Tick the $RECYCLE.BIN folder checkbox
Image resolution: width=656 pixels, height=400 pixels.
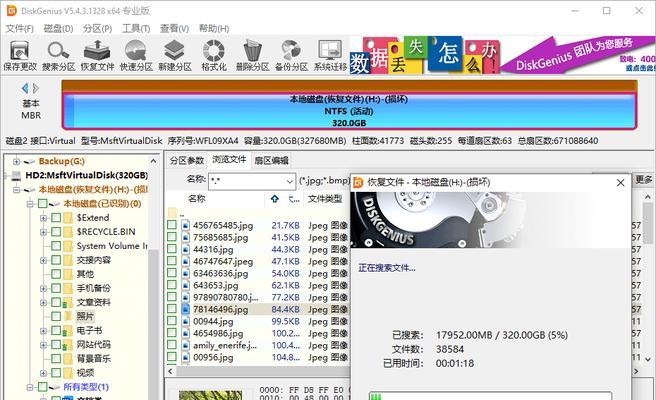click(x=56, y=232)
